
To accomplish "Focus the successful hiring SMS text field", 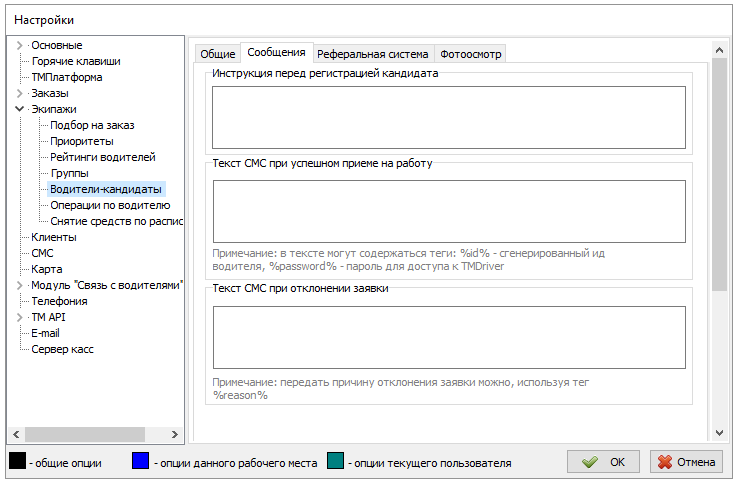I will (x=448, y=211).
